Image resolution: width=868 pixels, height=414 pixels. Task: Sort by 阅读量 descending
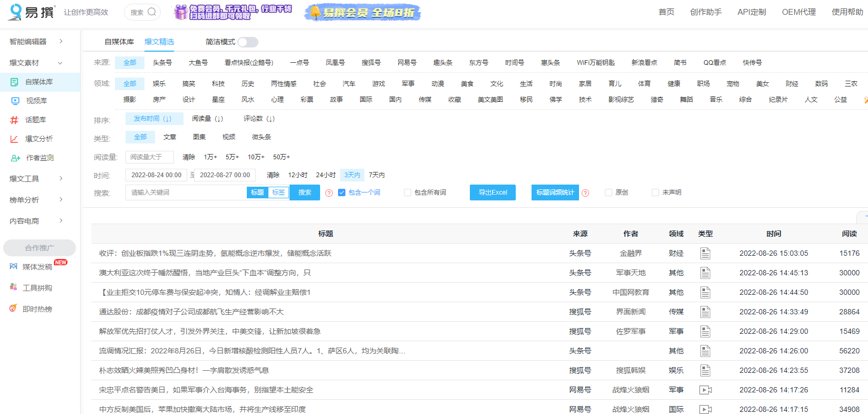point(207,119)
